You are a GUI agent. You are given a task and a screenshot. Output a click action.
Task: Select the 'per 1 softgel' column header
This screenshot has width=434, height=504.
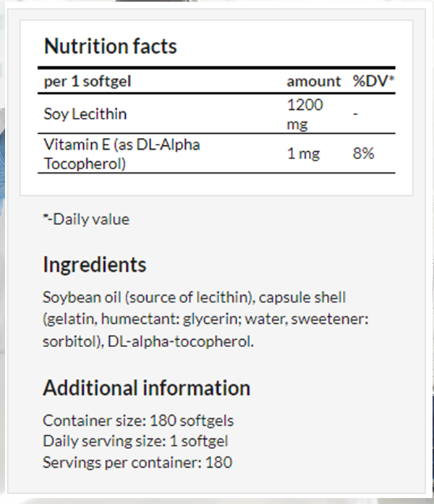tap(88, 81)
